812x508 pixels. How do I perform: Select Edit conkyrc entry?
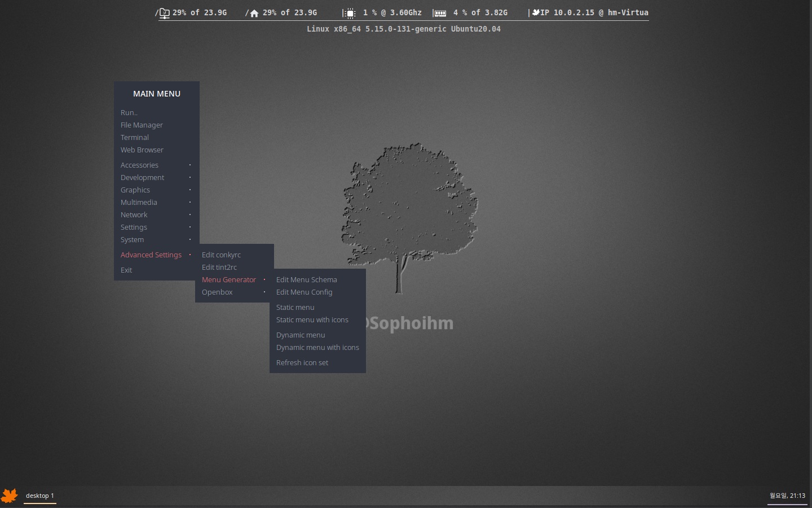[x=222, y=255]
